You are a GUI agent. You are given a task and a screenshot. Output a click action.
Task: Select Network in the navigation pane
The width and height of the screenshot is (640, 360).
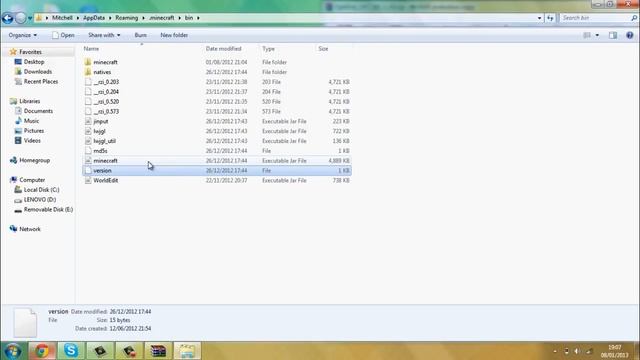30,229
